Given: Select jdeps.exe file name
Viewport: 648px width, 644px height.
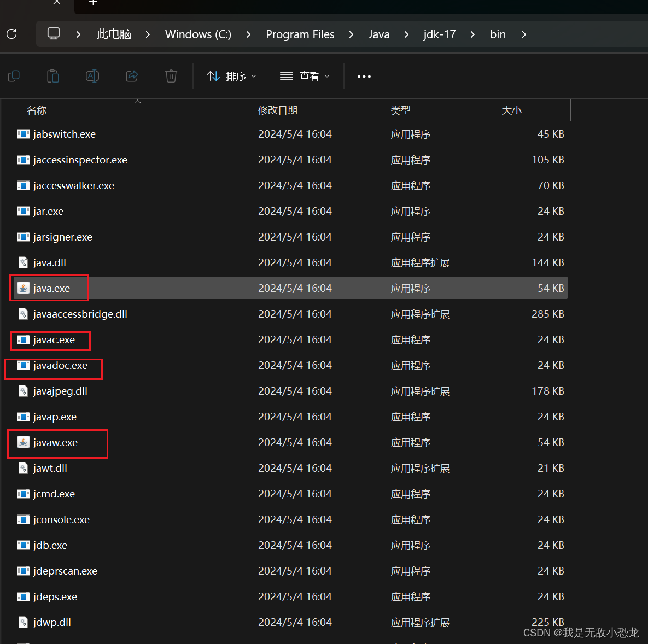Looking at the screenshot, I should [55, 596].
